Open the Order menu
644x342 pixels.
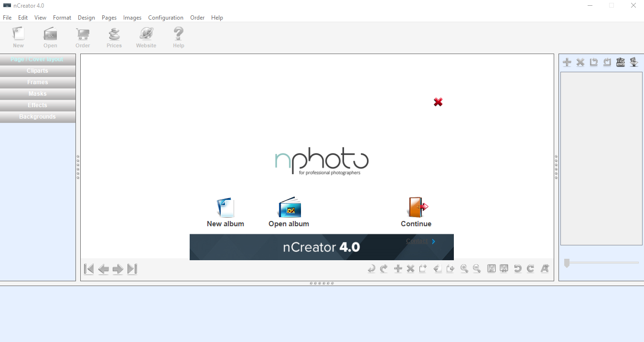[x=197, y=18]
